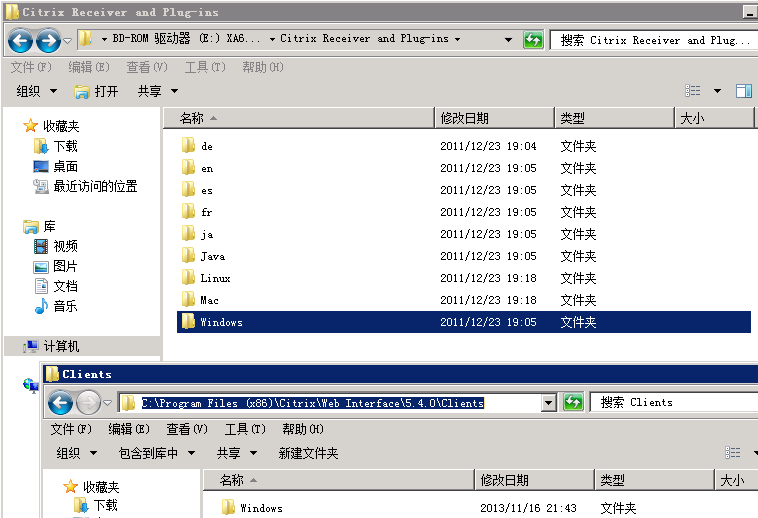The width and height of the screenshot is (758, 518).
Task: Sort by 类型 column in Citrix Receiver window
Action: pos(614,118)
